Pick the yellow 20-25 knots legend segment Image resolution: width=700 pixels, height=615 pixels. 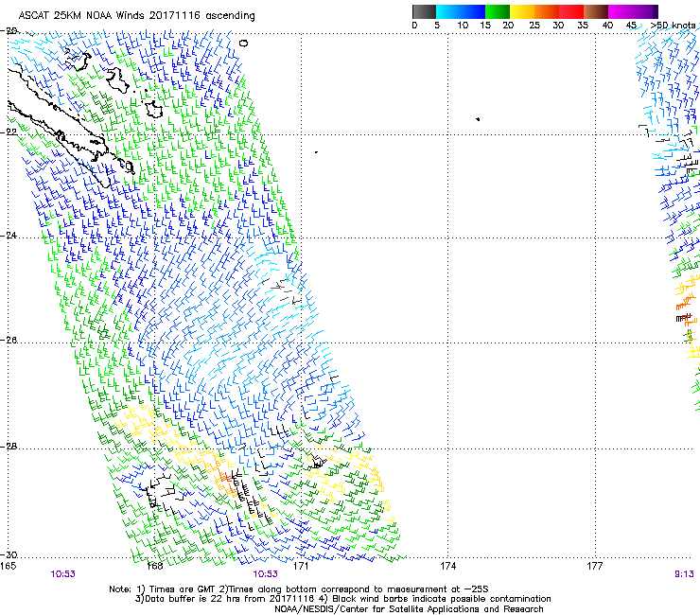(522, 11)
